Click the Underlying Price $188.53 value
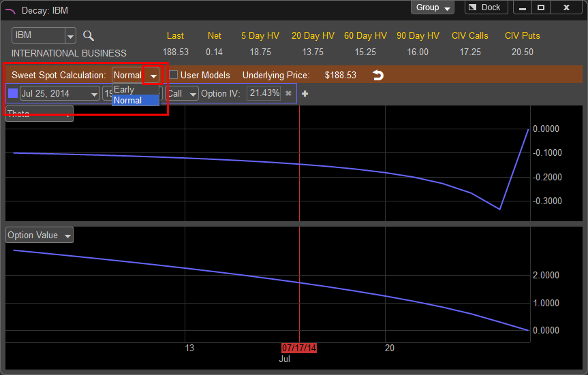588x375 pixels. tap(340, 76)
